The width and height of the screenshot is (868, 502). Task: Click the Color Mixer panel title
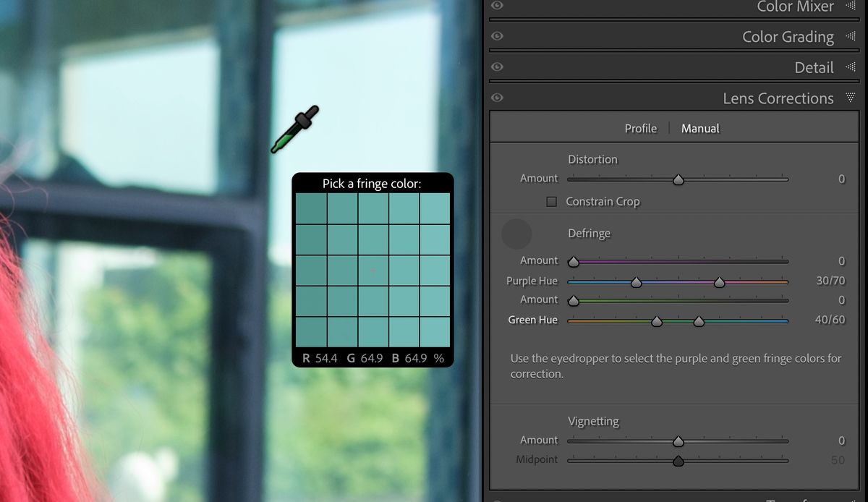pos(795,7)
